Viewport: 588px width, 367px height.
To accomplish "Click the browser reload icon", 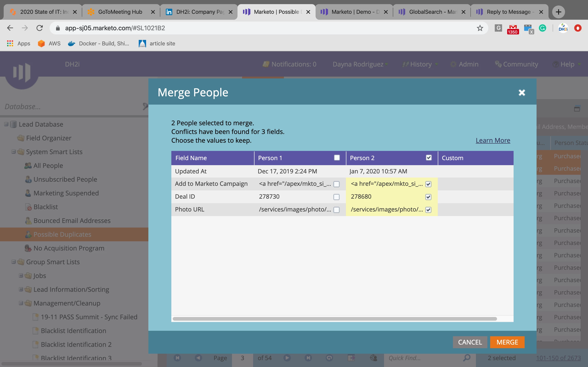I will tap(40, 28).
